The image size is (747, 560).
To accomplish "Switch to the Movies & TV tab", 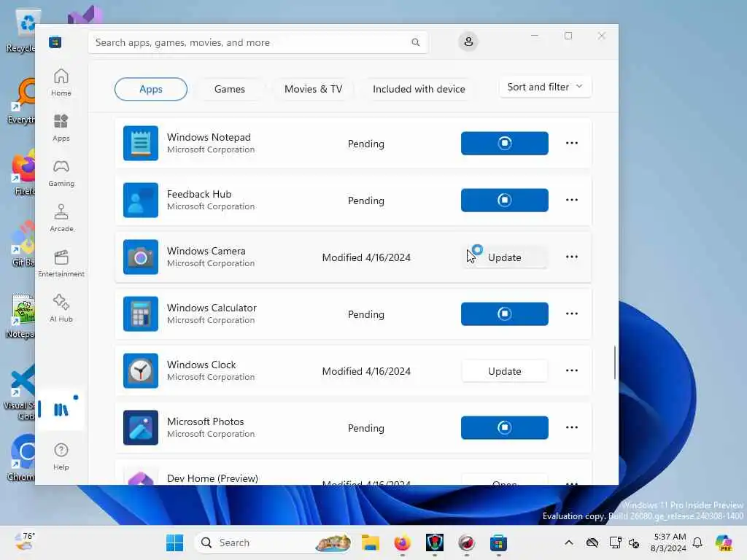I will point(313,89).
